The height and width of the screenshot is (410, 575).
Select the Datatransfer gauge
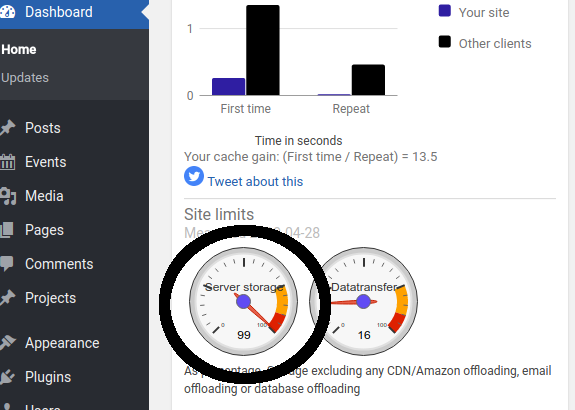click(363, 301)
